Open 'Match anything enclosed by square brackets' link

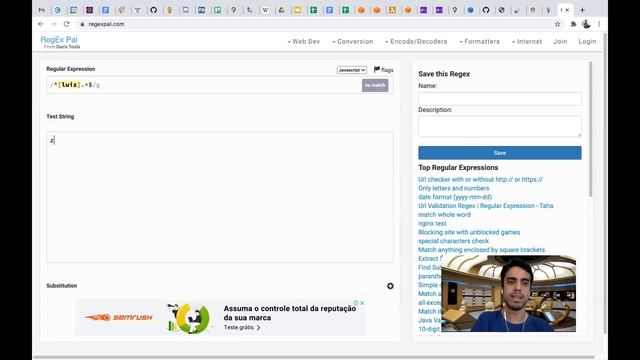[x=482, y=249]
